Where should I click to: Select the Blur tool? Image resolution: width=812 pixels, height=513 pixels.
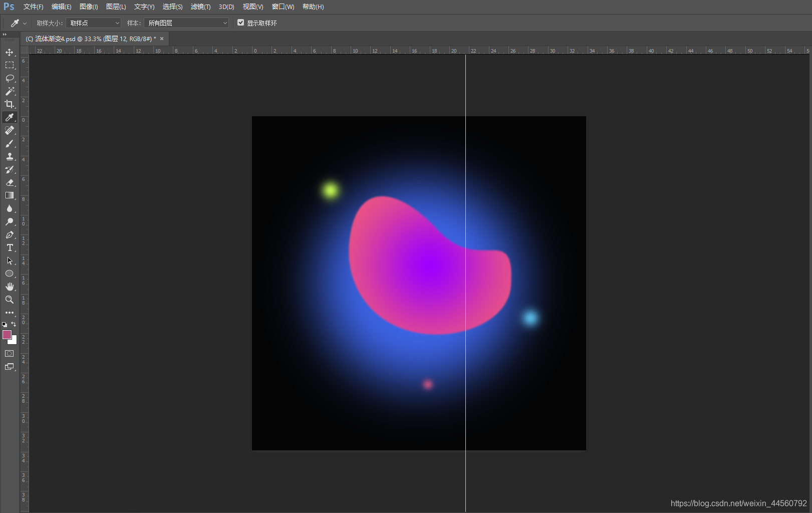(x=10, y=208)
